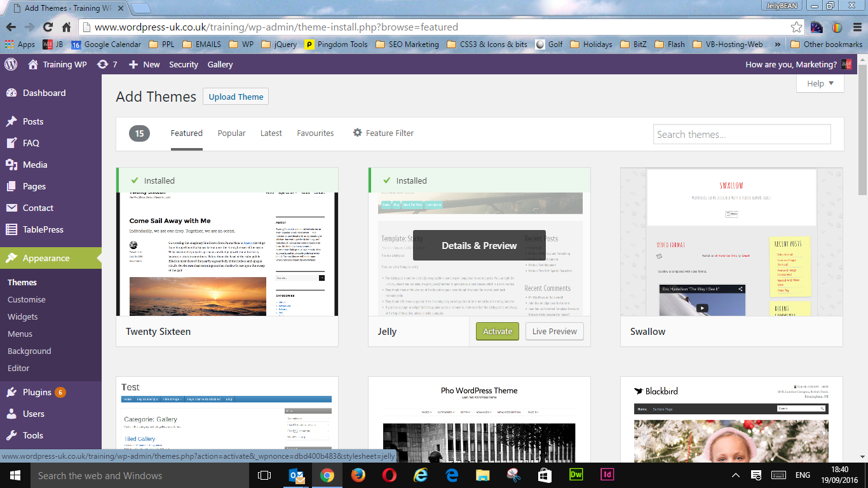Screen dimensions: 868x488
Task: Open the Holidays bookmarks folder
Action: click(591, 44)
